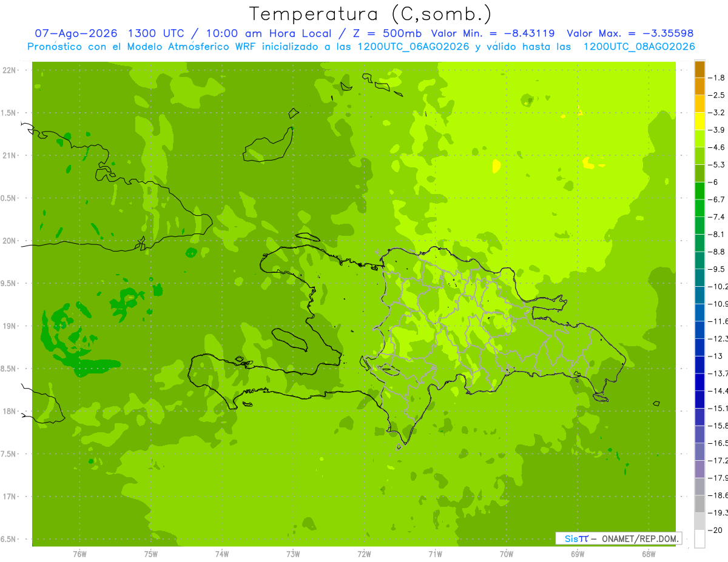Click the '20N' latitude label

pyautogui.click(x=10, y=241)
